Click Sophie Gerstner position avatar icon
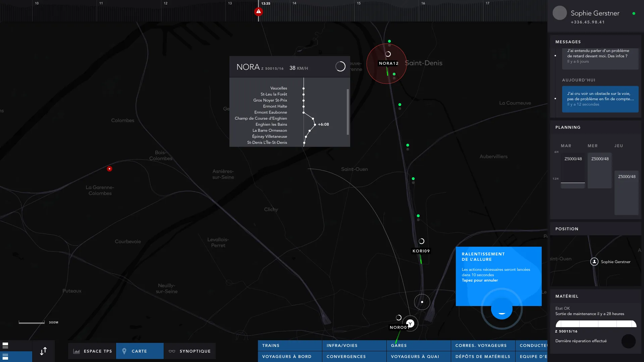644x362 pixels. pos(594,262)
